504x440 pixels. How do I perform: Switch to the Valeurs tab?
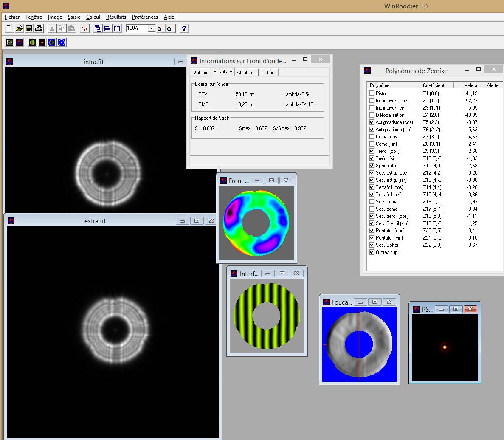point(200,73)
